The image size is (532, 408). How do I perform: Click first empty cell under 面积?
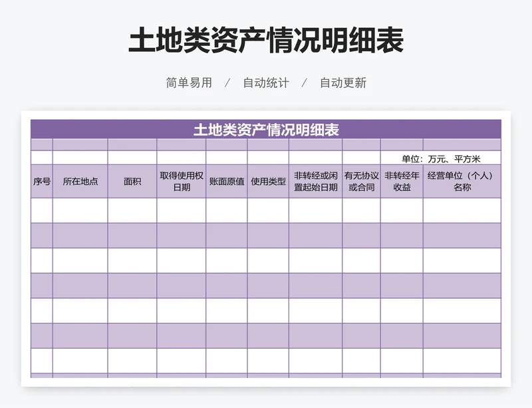[132, 210]
